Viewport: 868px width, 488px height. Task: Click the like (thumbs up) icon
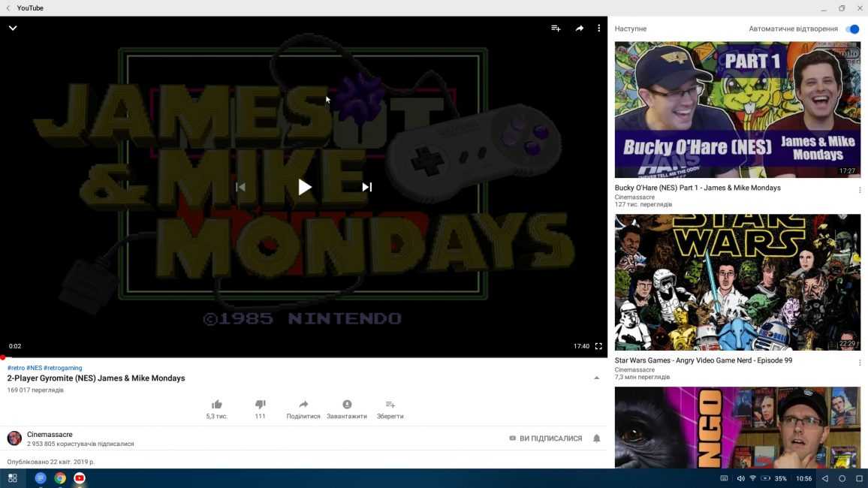pos(217,405)
